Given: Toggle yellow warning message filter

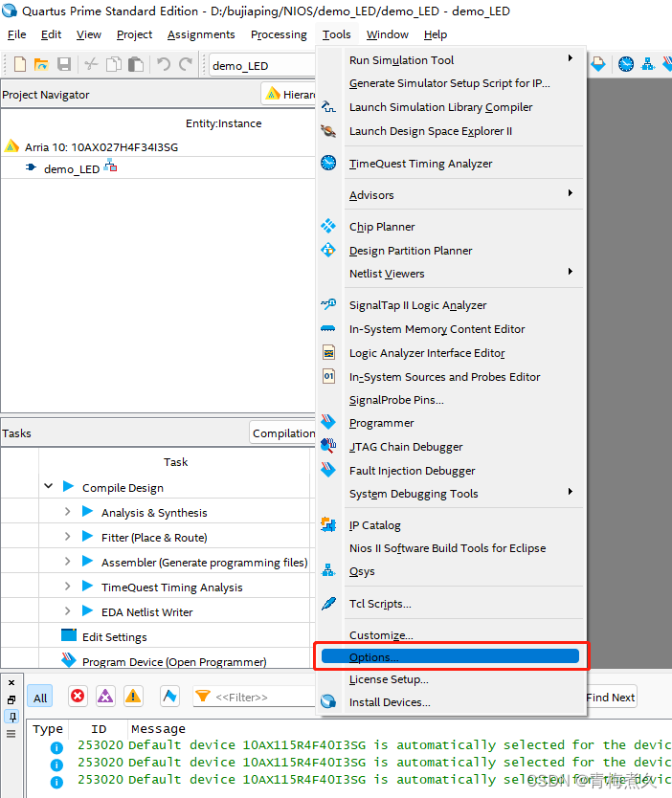Looking at the screenshot, I should (133, 696).
